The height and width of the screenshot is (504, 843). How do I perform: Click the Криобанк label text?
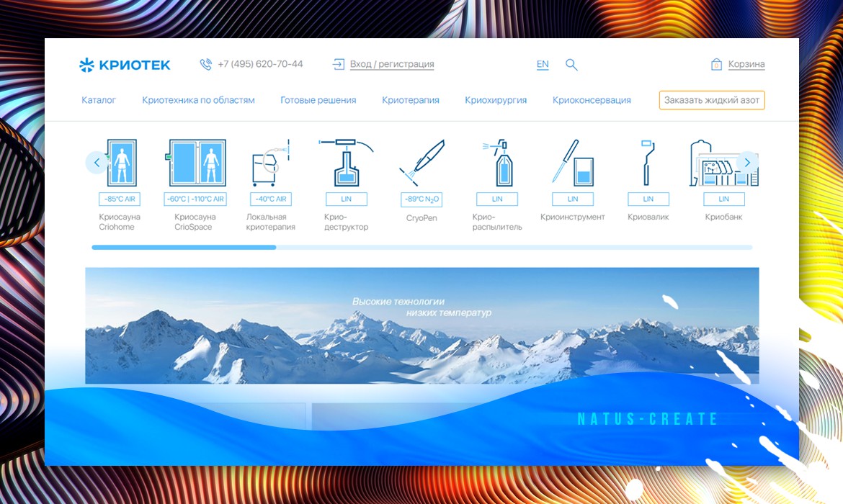point(723,217)
